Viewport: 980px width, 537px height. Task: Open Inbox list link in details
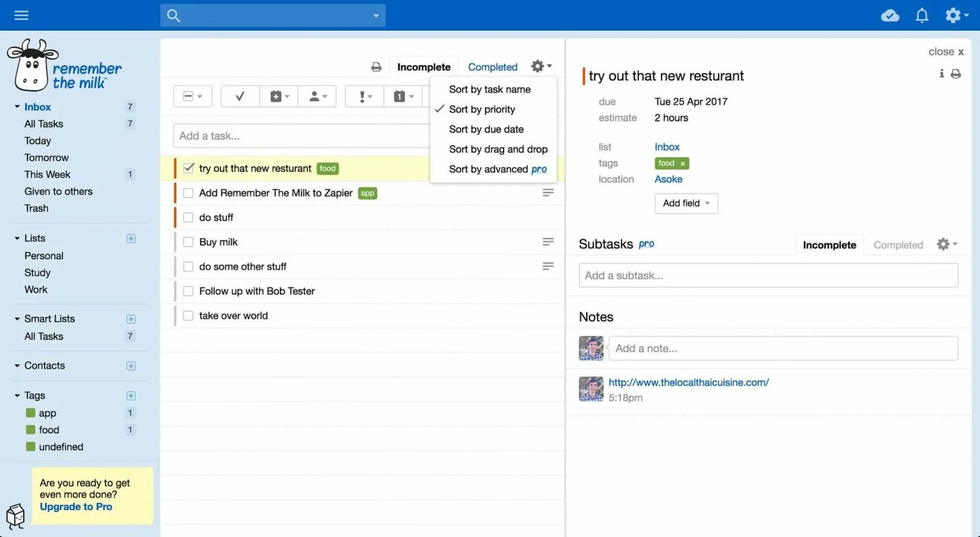pos(667,147)
